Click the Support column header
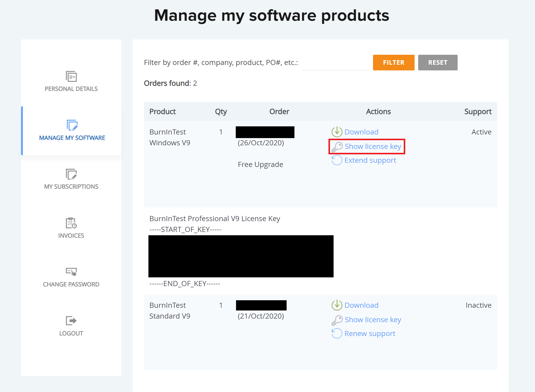 click(478, 112)
